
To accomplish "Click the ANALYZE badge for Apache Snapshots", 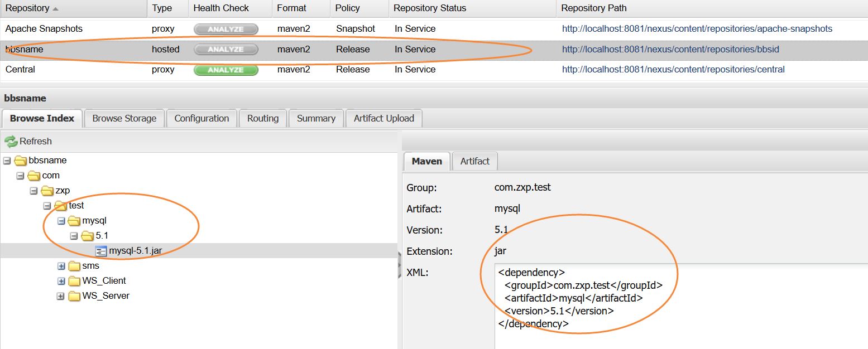I will click(x=226, y=29).
